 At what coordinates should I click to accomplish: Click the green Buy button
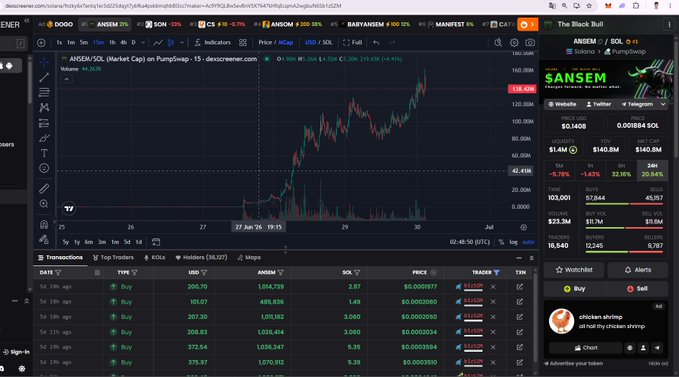pyautogui.click(x=574, y=289)
